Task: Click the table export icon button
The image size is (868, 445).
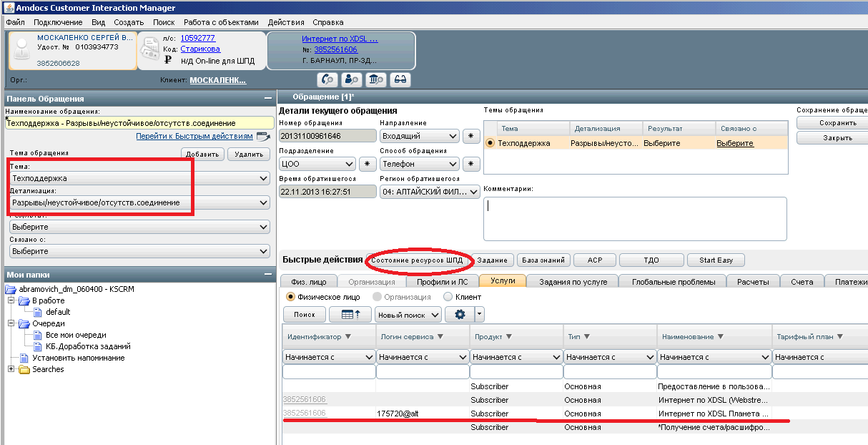Action: (350, 315)
